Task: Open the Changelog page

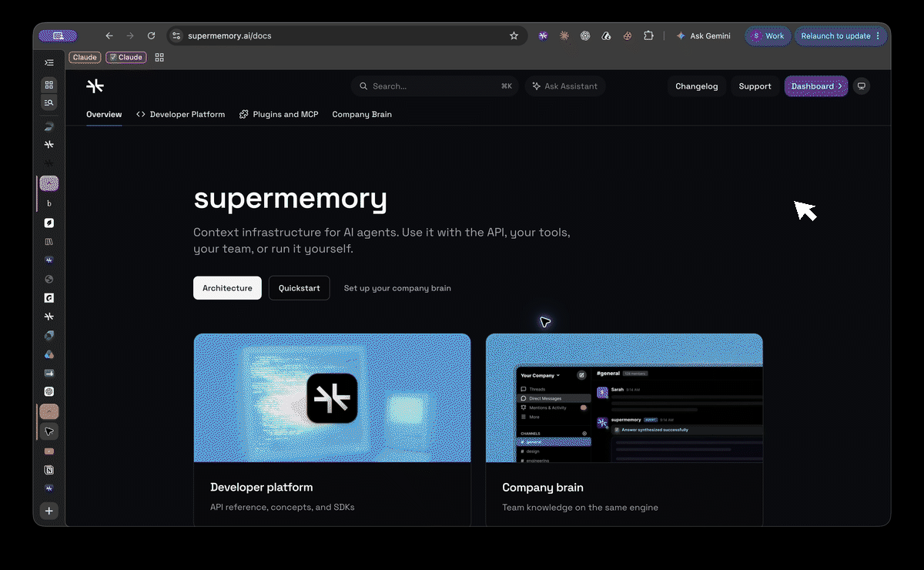Action: (x=697, y=86)
